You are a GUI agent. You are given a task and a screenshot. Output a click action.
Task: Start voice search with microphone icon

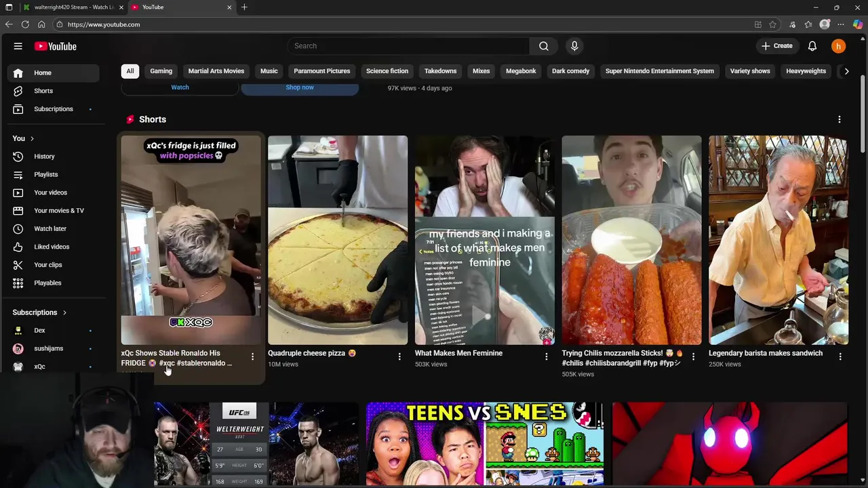coord(574,46)
